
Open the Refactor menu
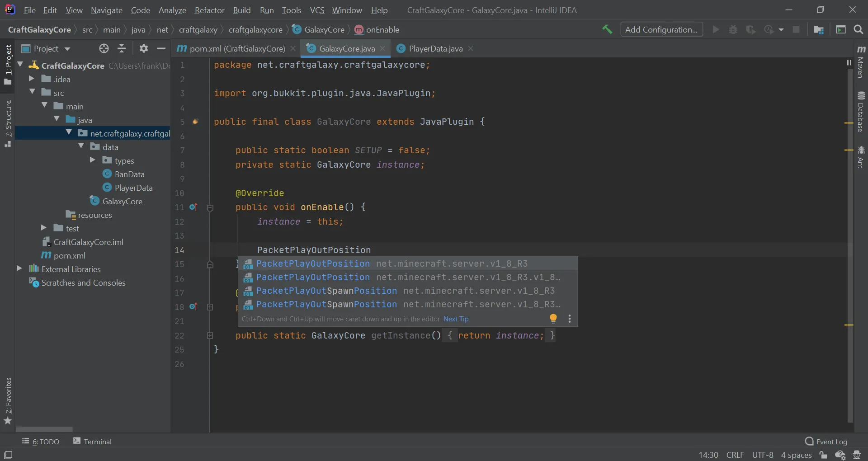(x=209, y=10)
